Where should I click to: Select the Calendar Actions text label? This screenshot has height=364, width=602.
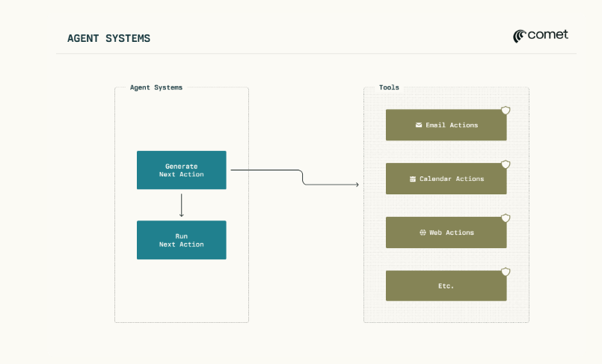coord(452,179)
